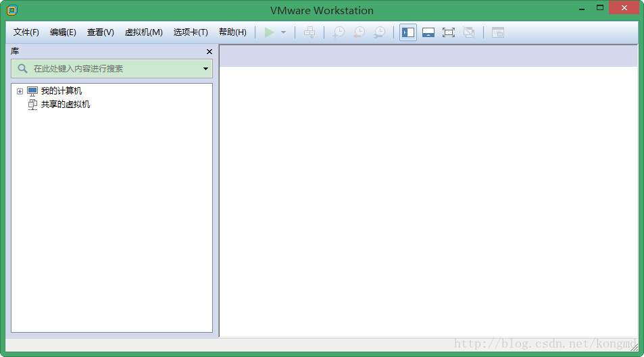
Task: Click the VMware Workstation title bar app icon
Action: (12, 10)
